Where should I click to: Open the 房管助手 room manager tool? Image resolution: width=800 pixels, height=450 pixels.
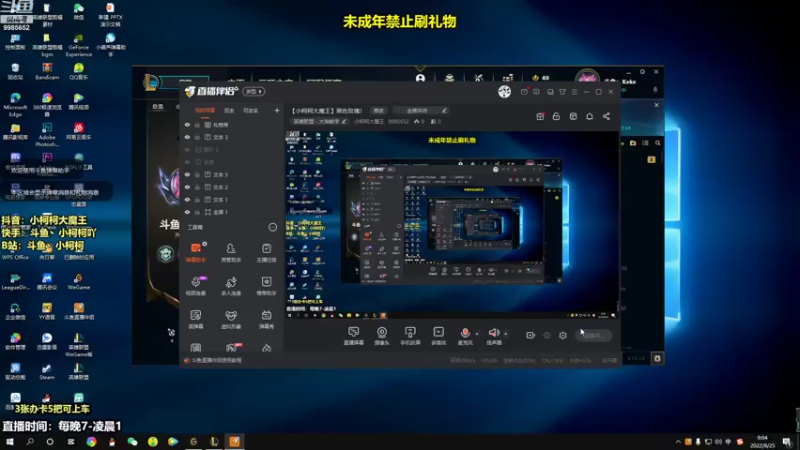point(231,252)
